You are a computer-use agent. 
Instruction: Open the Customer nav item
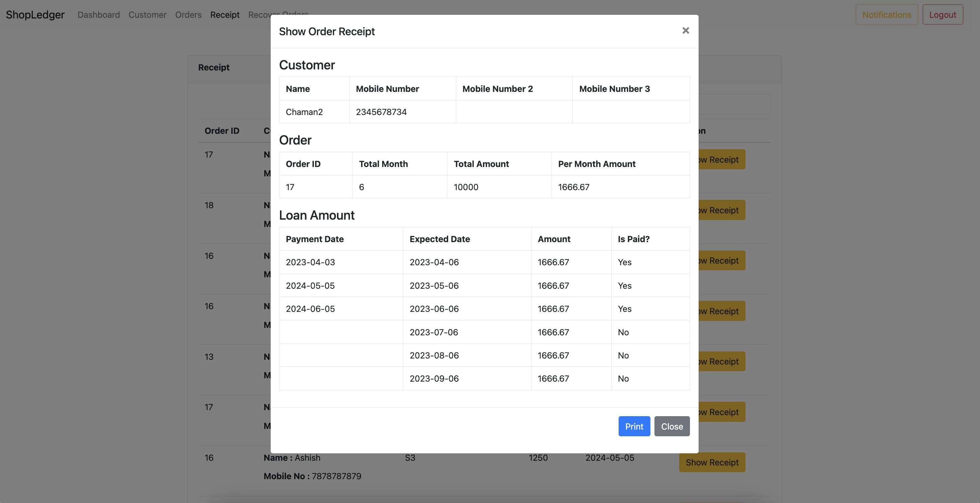click(147, 14)
